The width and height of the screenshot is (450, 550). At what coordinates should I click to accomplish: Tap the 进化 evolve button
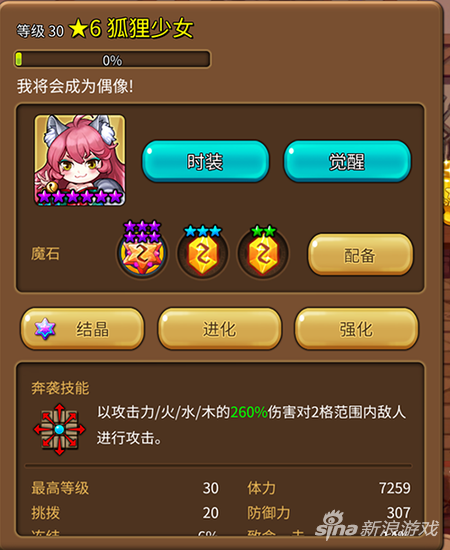coord(220,329)
